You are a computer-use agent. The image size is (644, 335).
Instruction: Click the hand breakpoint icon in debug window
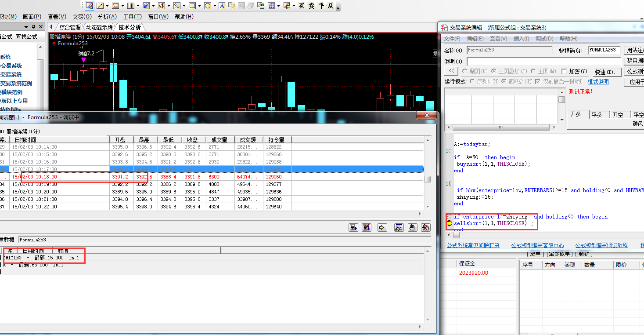coord(412,227)
